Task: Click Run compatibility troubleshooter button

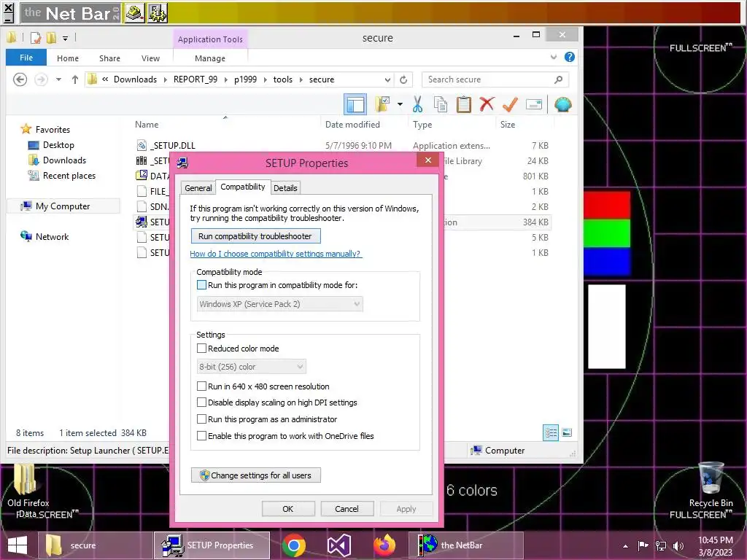Action: tap(255, 236)
